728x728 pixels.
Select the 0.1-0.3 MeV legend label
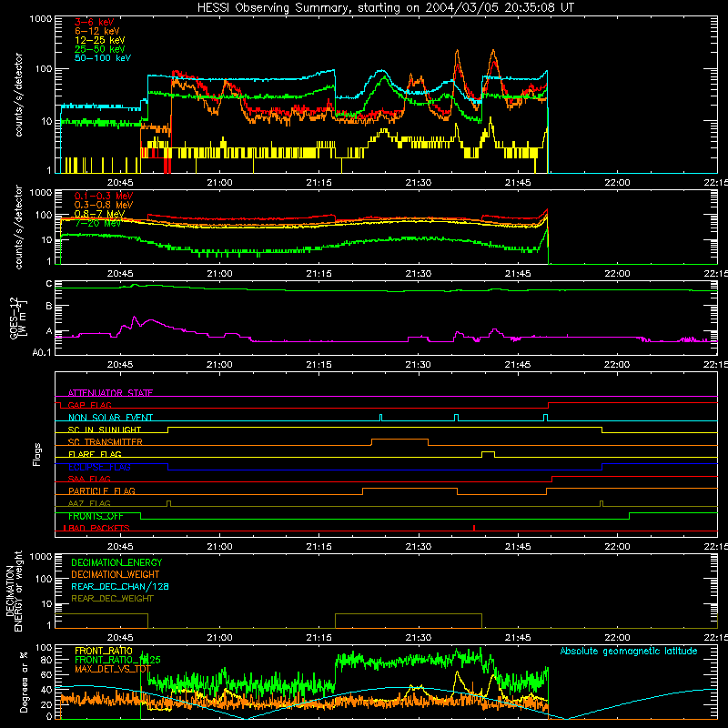click(104, 196)
